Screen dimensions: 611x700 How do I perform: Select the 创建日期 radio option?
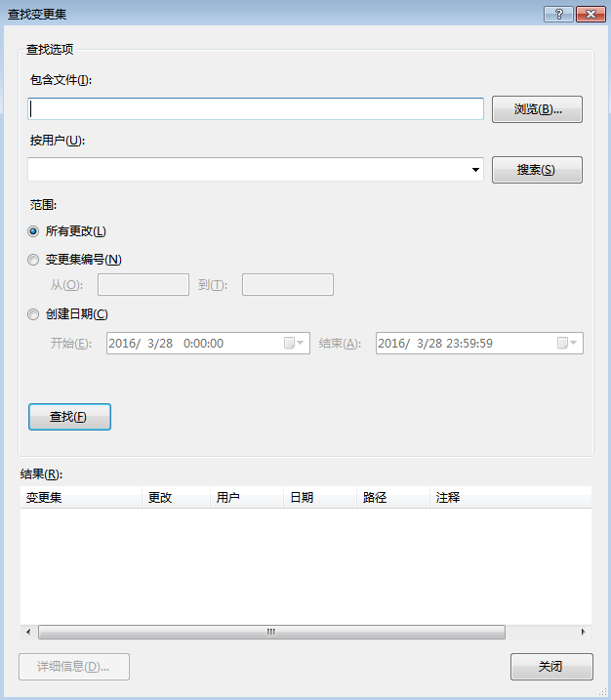(x=34, y=314)
